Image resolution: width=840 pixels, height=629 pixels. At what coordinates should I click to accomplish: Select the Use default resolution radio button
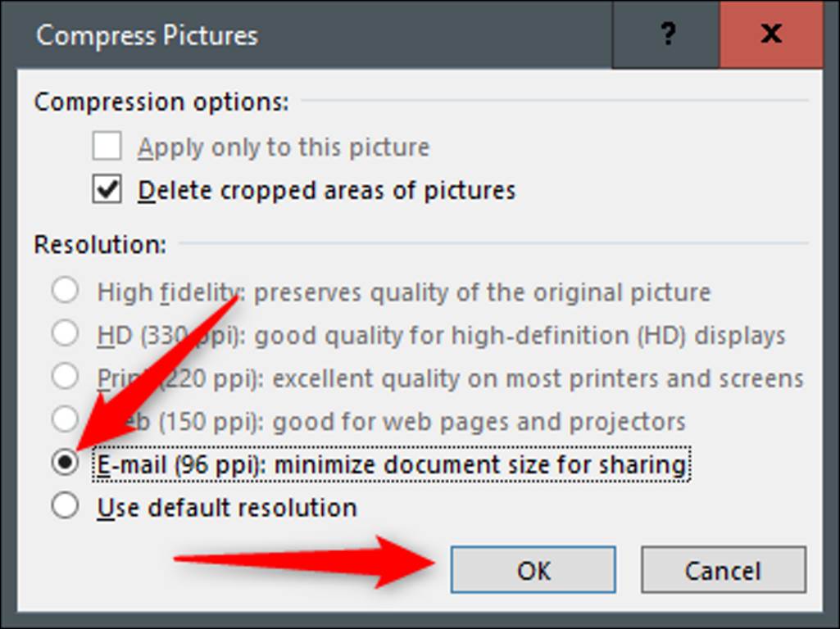(x=65, y=507)
